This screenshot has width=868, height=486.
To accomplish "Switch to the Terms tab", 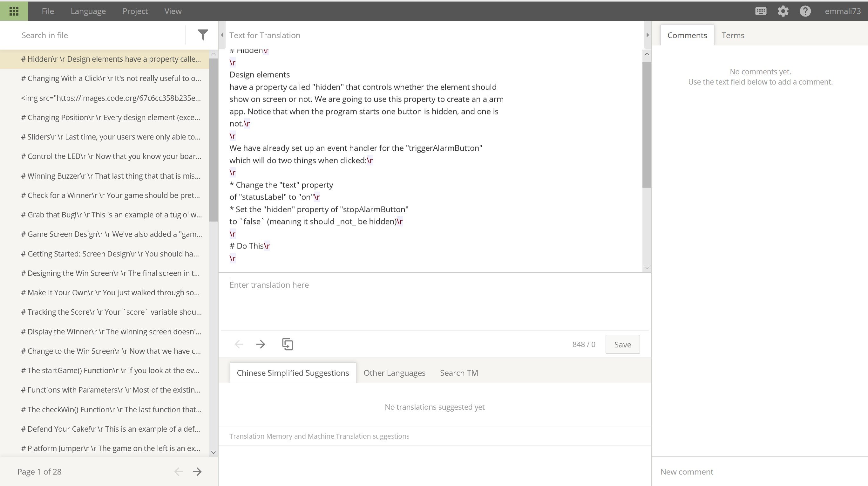I will click(733, 35).
